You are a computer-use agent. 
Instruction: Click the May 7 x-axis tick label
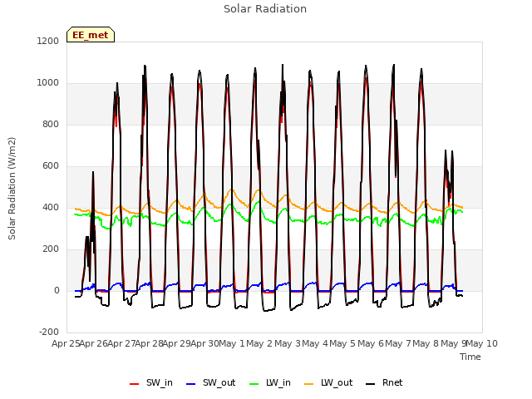pos(398,343)
